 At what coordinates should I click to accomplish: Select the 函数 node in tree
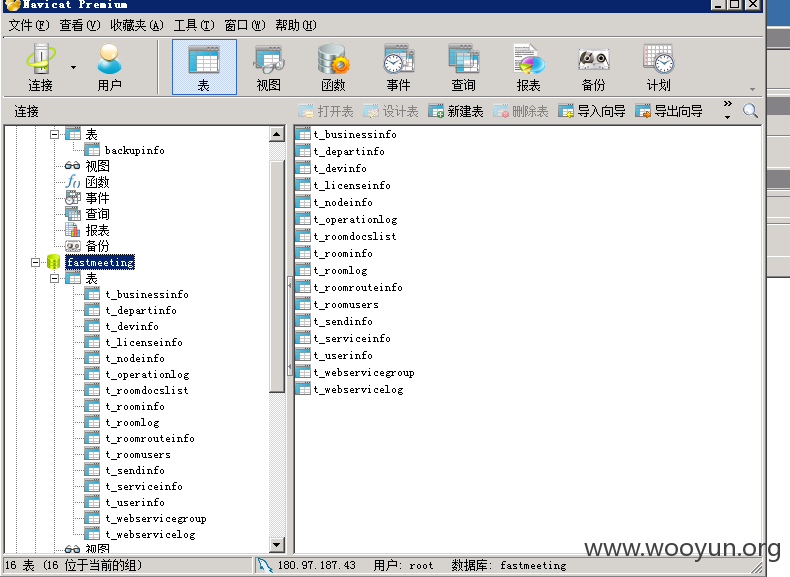coord(97,182)
